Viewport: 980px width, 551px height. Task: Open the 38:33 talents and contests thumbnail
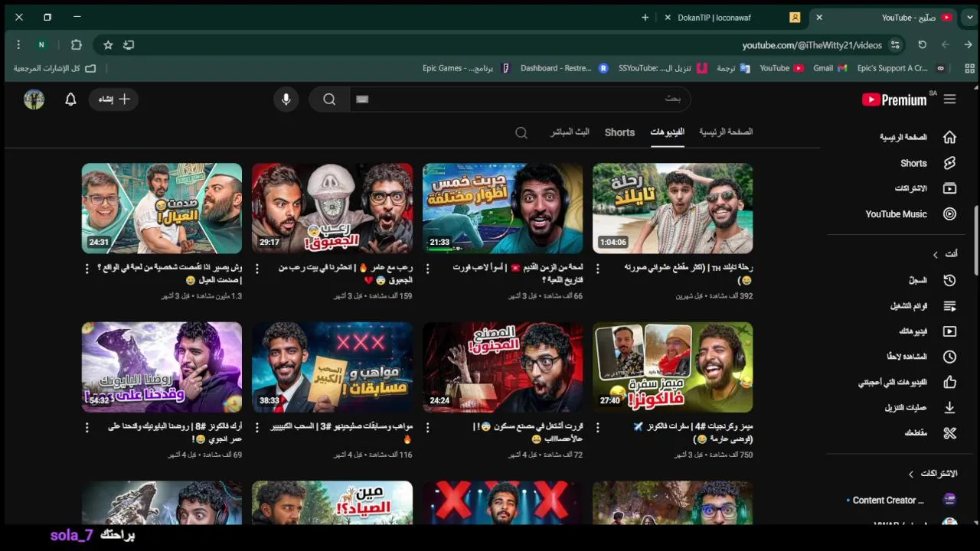point(332,367)
